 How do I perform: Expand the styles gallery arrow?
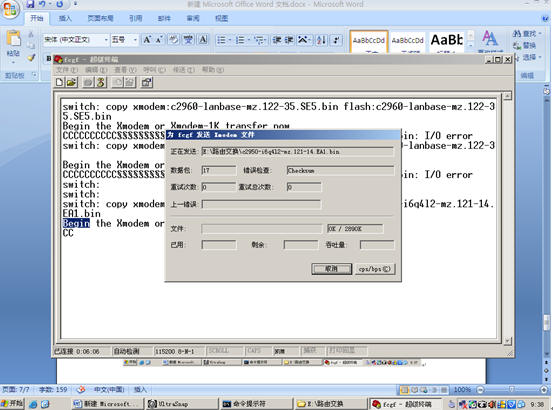coord(471,45)
